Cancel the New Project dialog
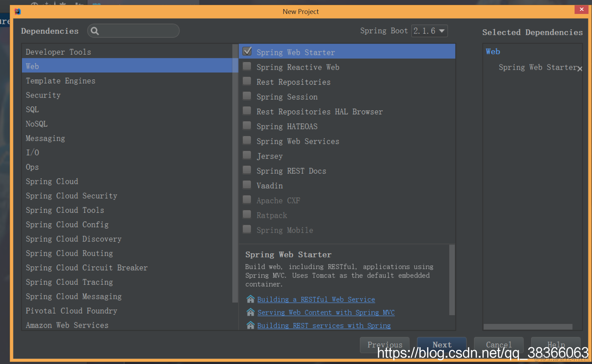The height and width of the screenshot is (364, 592). point(499,344)
